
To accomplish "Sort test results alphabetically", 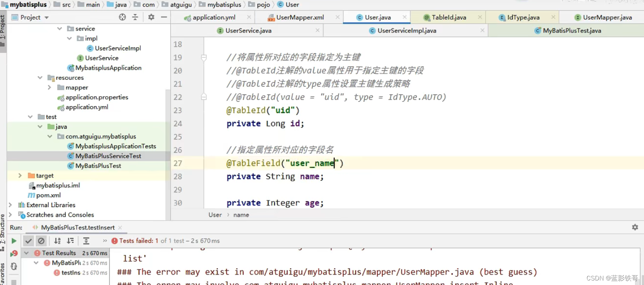I will click(x=58, y=241).
